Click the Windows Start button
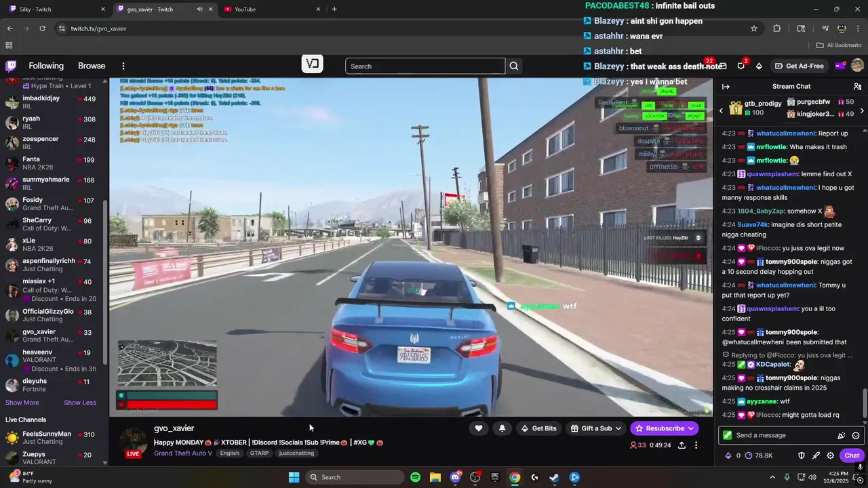The height and width of the screenshot is (488, 868). tap(294, 477)
